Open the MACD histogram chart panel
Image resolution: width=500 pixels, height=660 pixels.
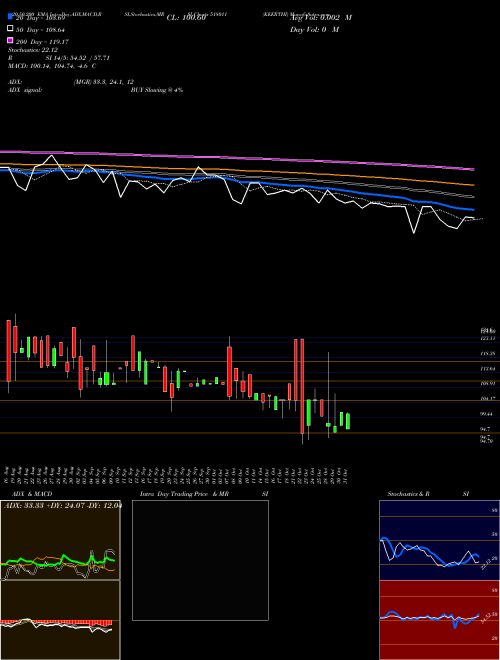click(60, 620)
